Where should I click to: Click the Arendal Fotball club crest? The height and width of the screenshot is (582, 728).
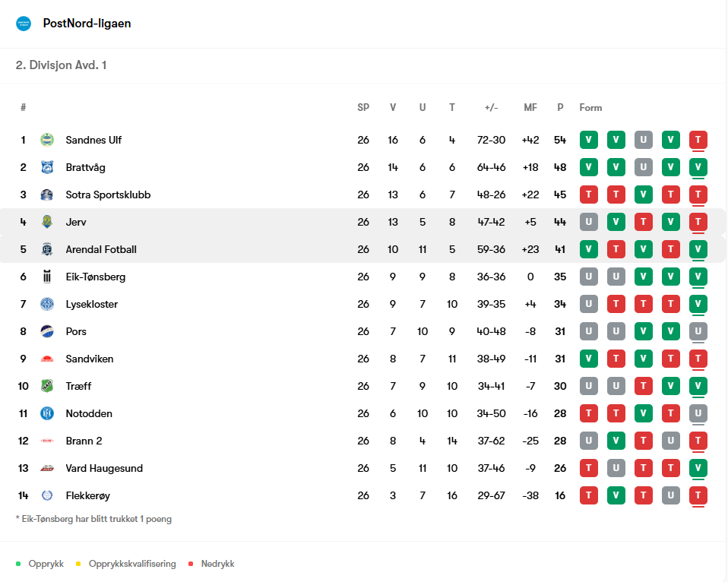[47, 249]
